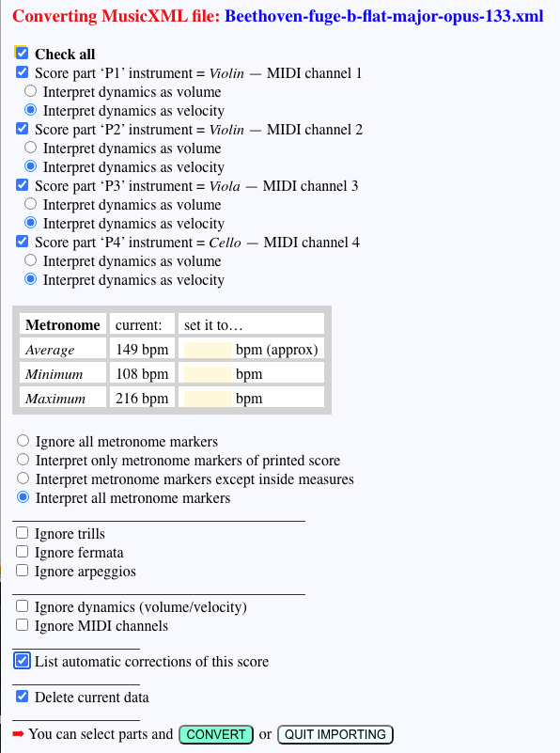Enable 'Ignore trills'
This screenshot has height=753, width=560.
(x=22, y=533)
